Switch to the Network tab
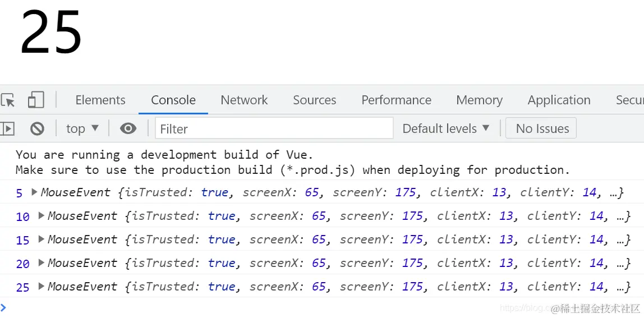 click(244, 100)
